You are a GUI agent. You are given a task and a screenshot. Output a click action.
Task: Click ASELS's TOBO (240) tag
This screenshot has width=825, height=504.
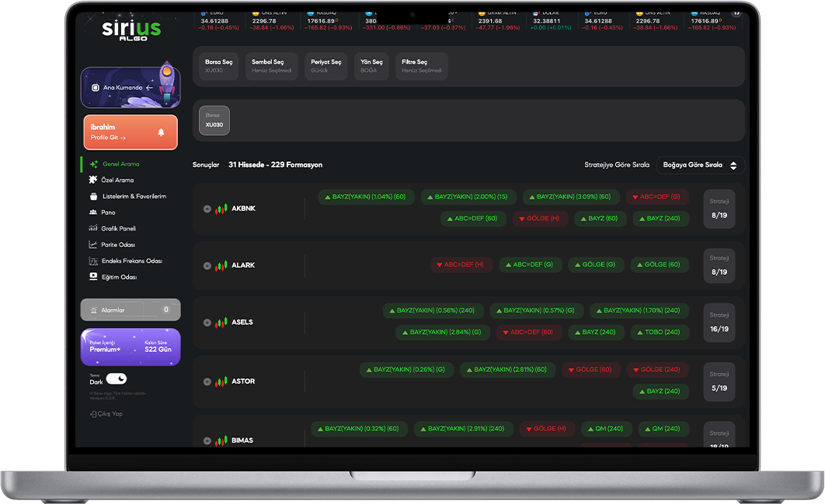660,332
